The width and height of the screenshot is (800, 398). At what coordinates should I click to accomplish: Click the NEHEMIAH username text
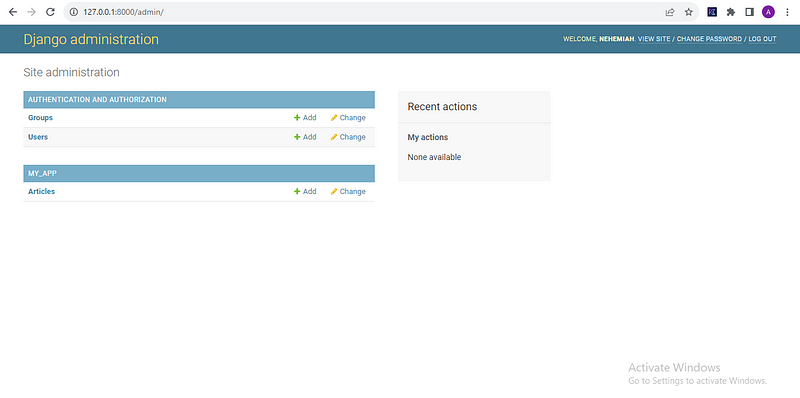tap(617, 39)
